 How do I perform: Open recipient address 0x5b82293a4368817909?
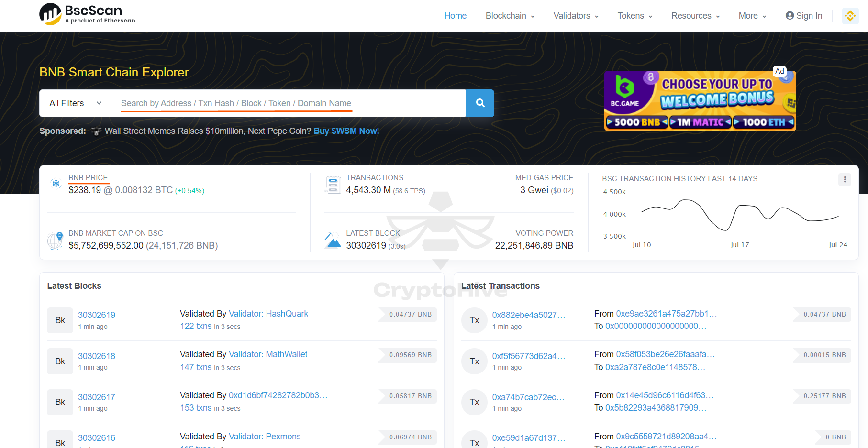656,408
